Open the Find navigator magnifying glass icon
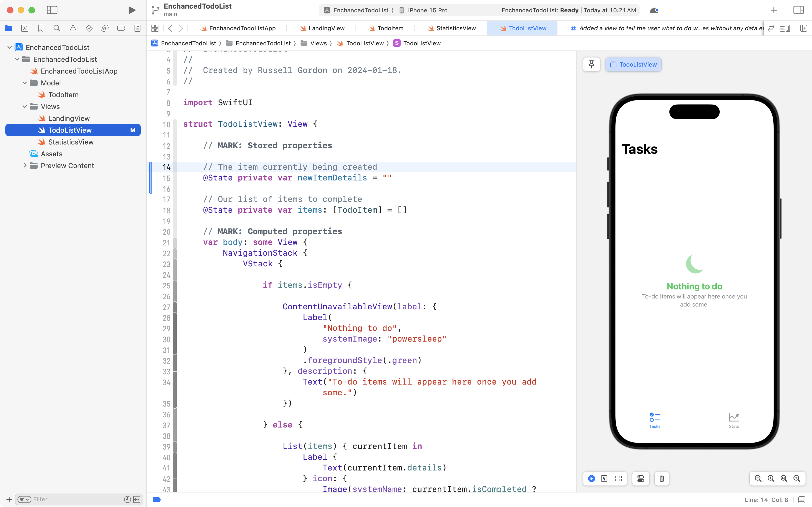Image resolution: width=812 pixels, height=507 pixels. [x=57, y=28]
